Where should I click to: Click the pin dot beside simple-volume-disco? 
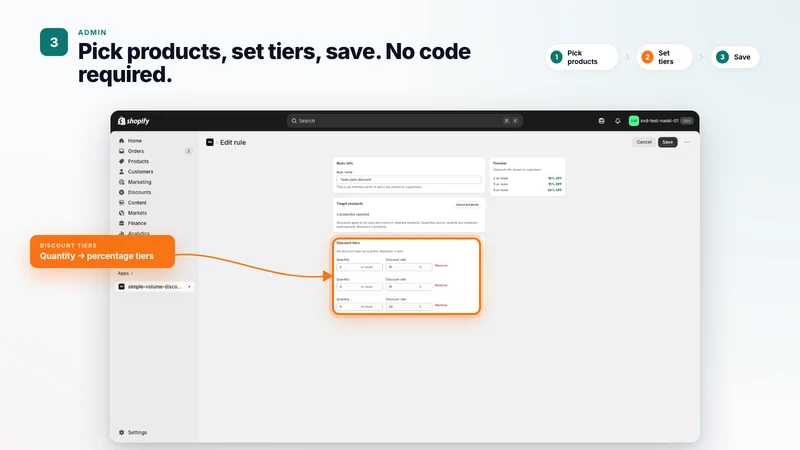tap(189, 287)
